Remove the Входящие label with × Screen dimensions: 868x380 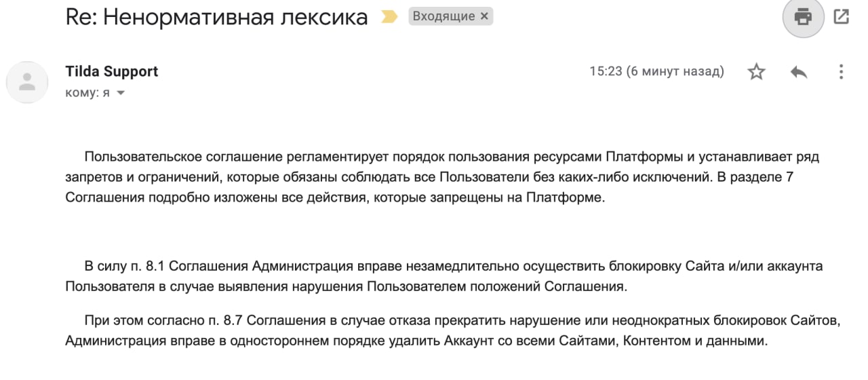tap(484, 17)
